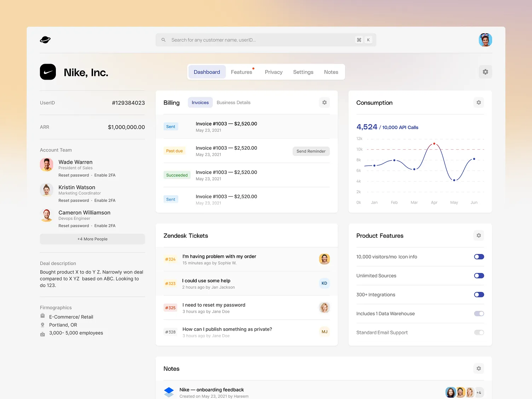
Task: Toggle the 300+ Integrations feature
Action: (479, 295)
